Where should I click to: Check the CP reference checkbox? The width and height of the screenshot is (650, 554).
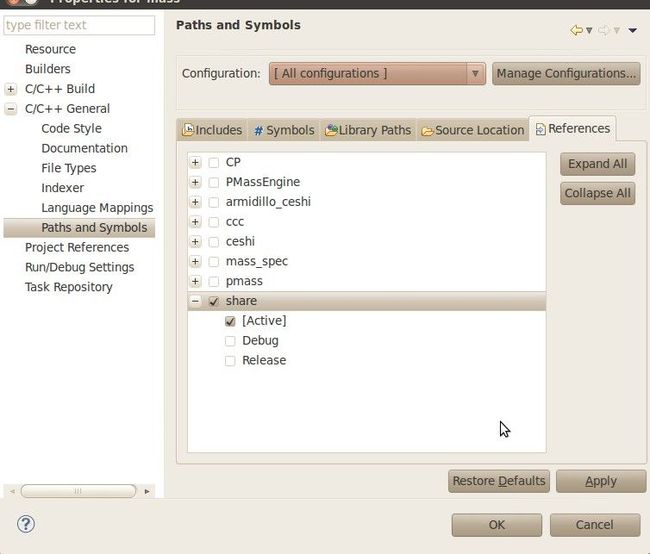pyautogui.click(x=213, y=163)
